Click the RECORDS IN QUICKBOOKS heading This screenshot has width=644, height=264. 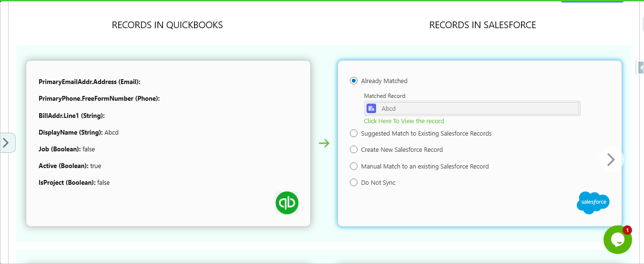pyautogui.click(x=167, y=25)
